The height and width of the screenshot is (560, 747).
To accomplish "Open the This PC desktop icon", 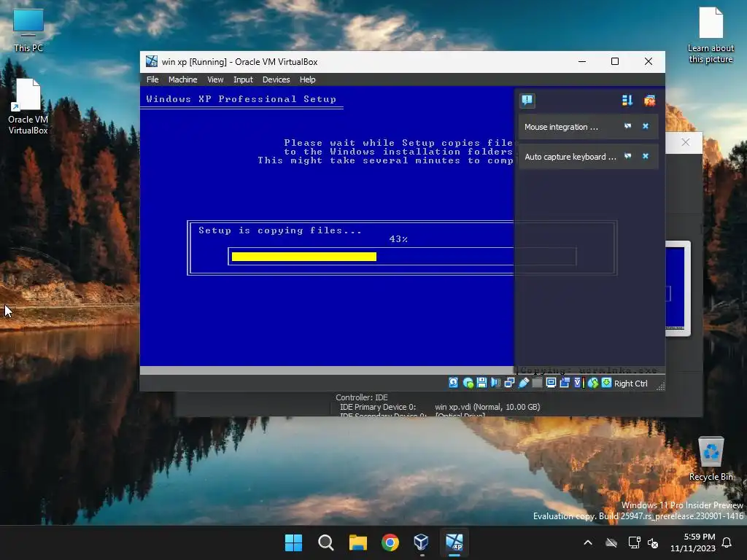I will (28, 31).
